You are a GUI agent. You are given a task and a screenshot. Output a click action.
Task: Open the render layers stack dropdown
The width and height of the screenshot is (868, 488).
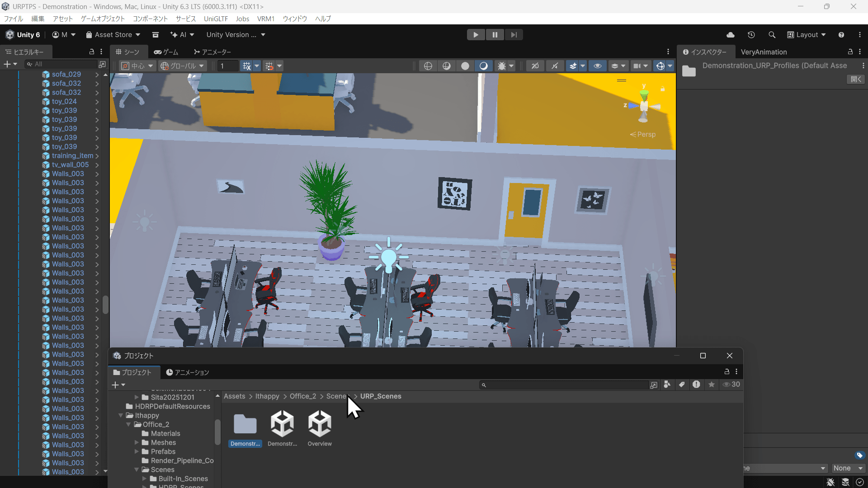(618, 66)
